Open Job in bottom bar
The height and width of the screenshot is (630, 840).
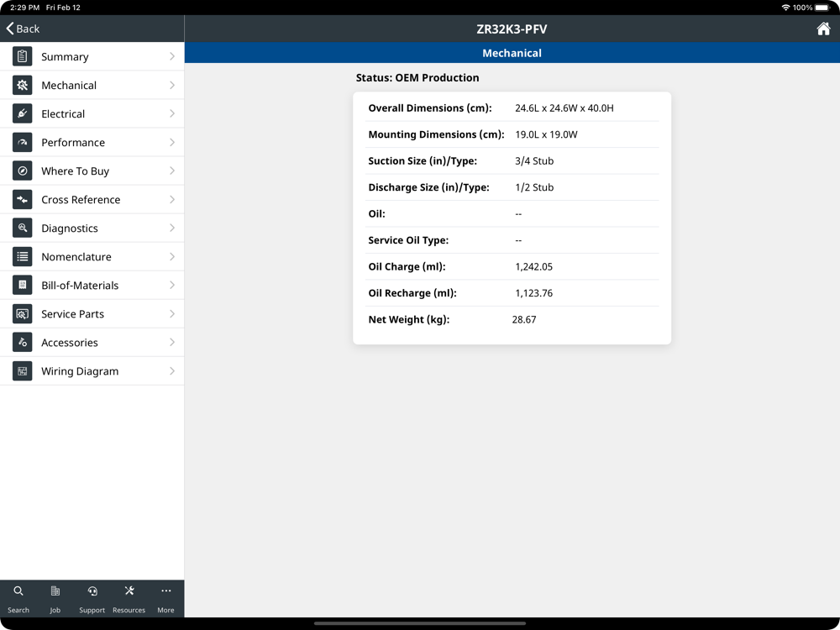point(55,599)
